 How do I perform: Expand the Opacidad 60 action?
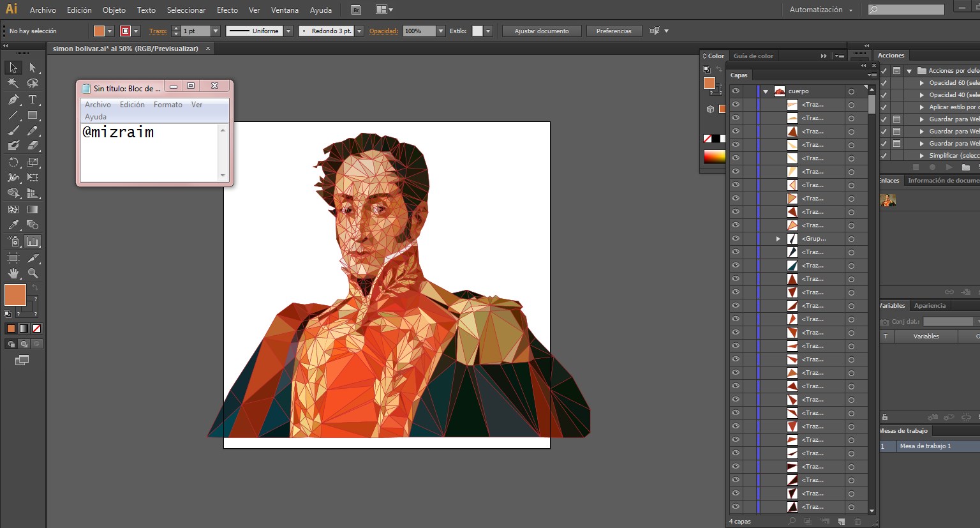[921, 83]
